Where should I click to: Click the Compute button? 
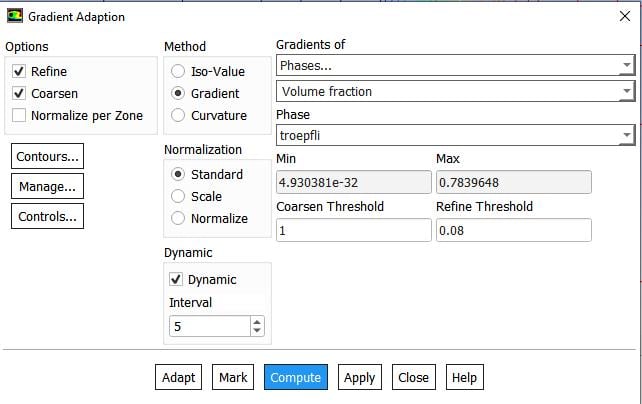click(296, 377)
